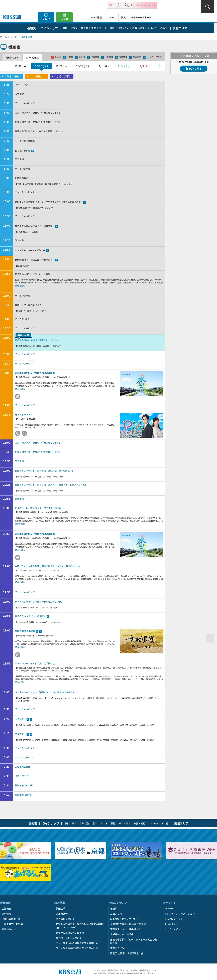
Task: Open 番組審議会 footer link
Action: [x=62, y=914]
